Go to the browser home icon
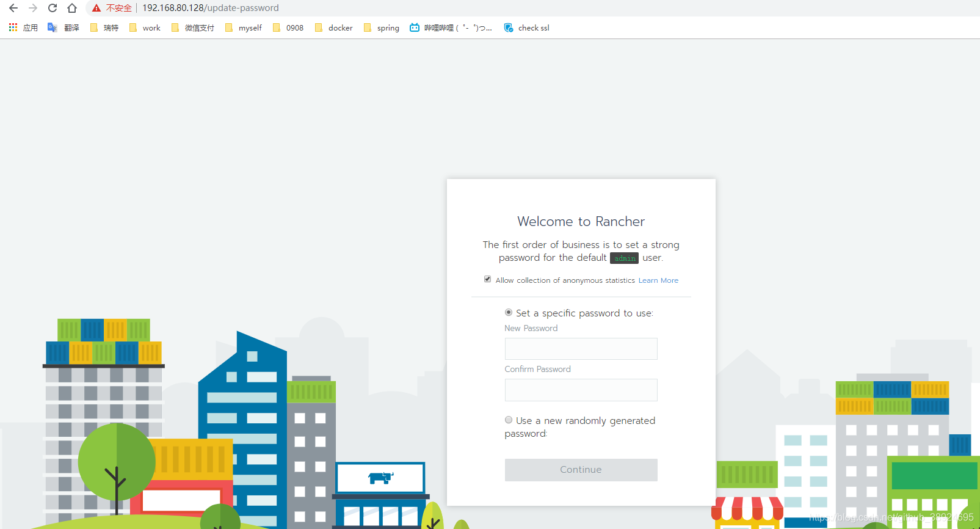980x529 pixels. tap(72, 8)
